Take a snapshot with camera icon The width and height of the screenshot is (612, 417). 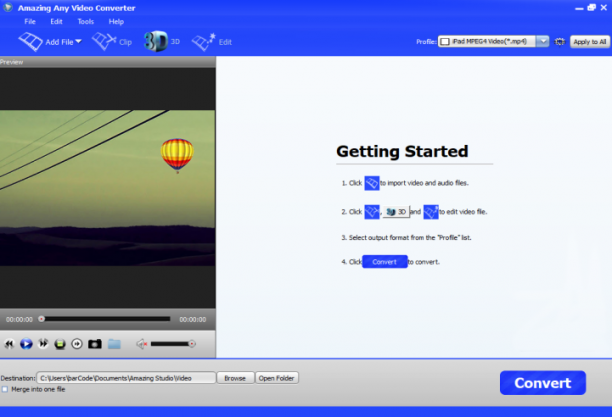[x=94, y=344]
